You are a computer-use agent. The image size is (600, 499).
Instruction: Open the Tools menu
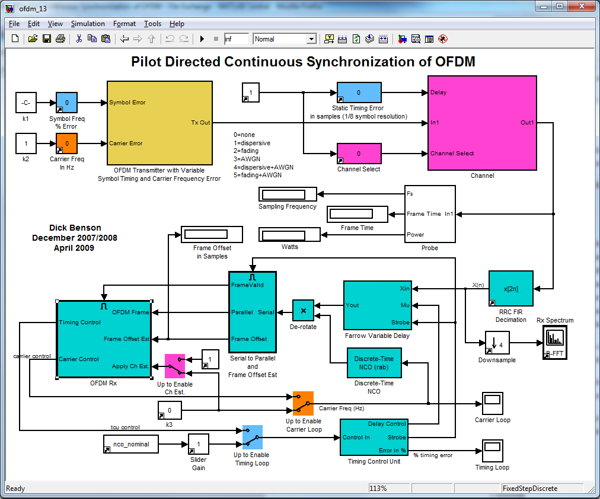[152, 23]
